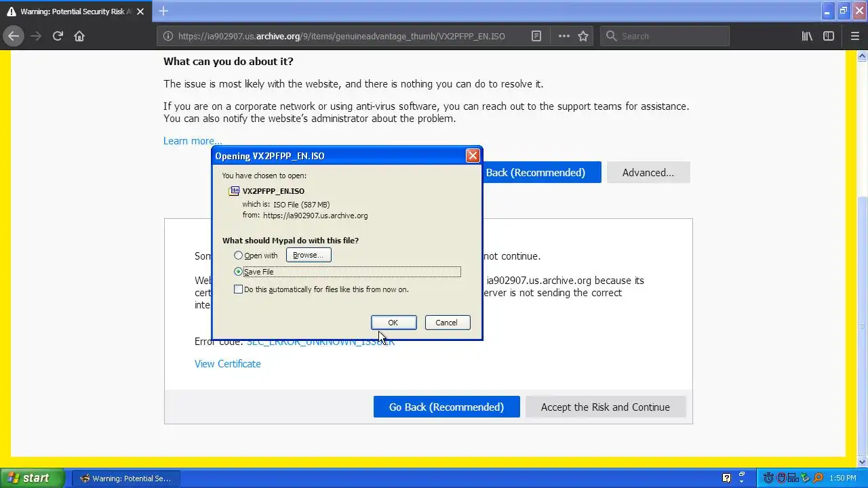Toggle reader view in address bar
The image size is (868, 488).
(536, 36)
